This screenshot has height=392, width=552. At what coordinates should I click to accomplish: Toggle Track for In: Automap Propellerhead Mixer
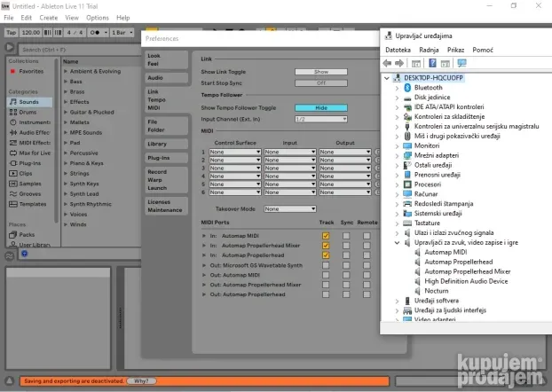pyautogui.click(x=326, y=246)
